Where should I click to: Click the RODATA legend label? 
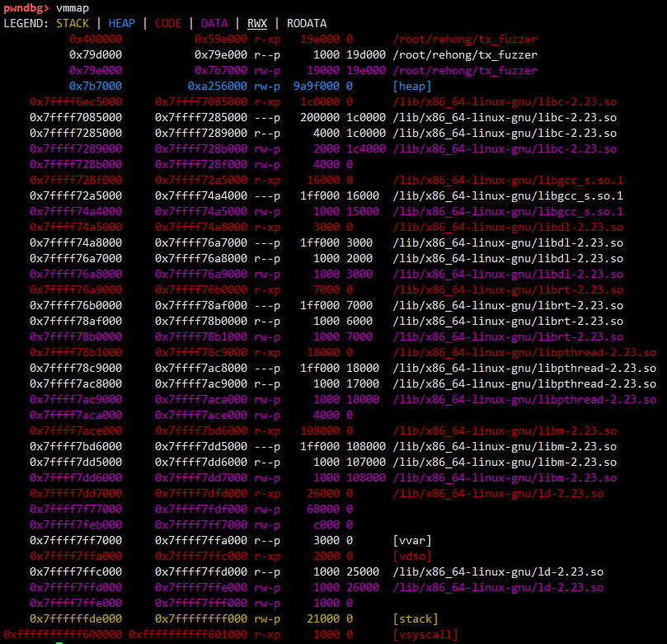pyautogui.click(x=307, y=23)
